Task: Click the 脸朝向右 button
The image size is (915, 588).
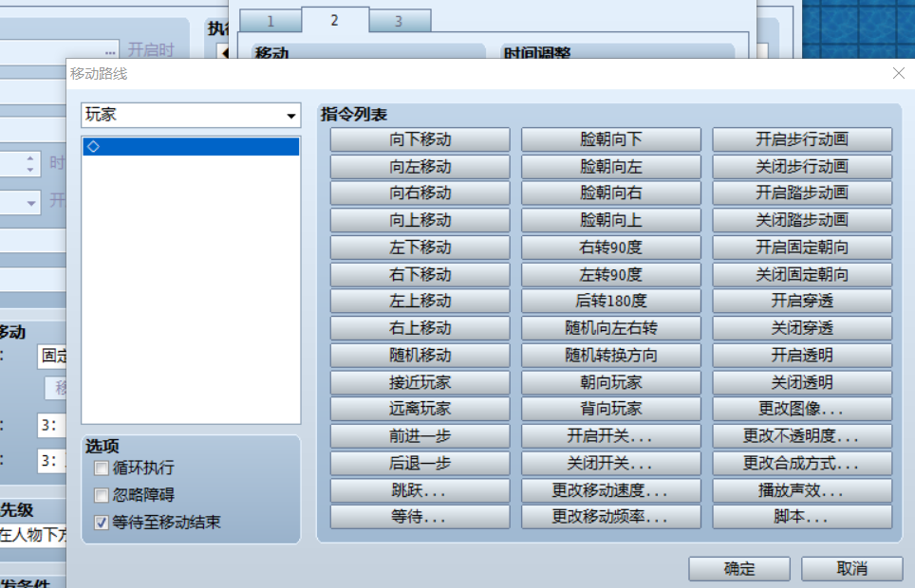Action: click(611, 193)
